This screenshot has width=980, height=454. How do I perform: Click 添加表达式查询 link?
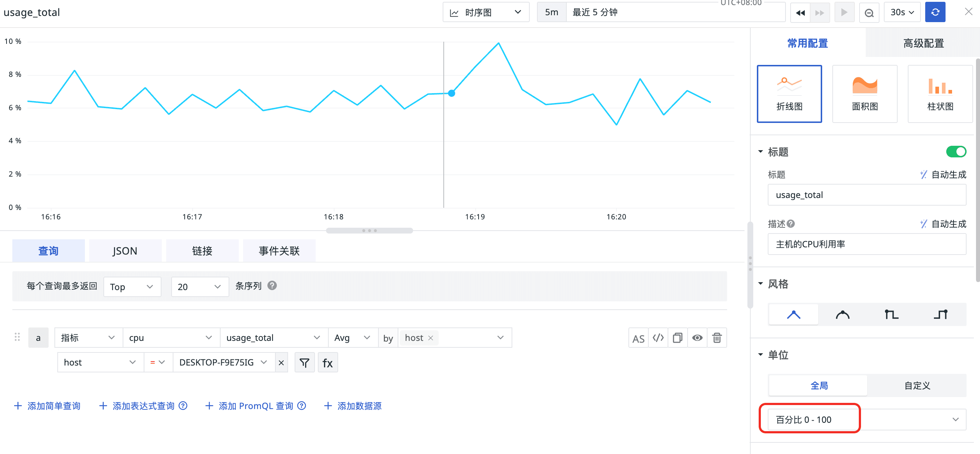click(143, 406)
